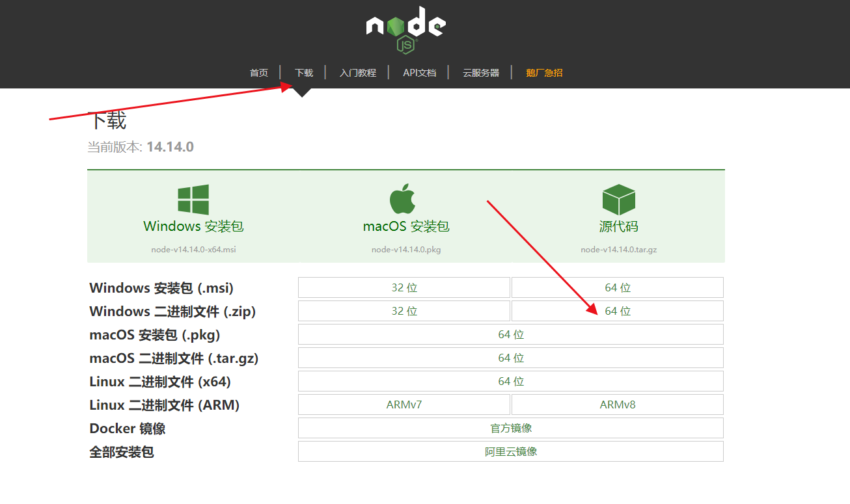Click the Node.js logo at top
Image resolution: width=850 pixels, height=504 pixels.
coord(405,30)
